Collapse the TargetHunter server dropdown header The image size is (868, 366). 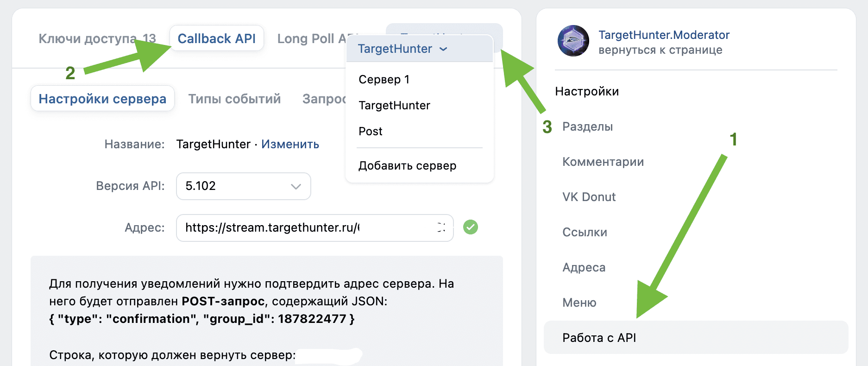tap(402, 49)
